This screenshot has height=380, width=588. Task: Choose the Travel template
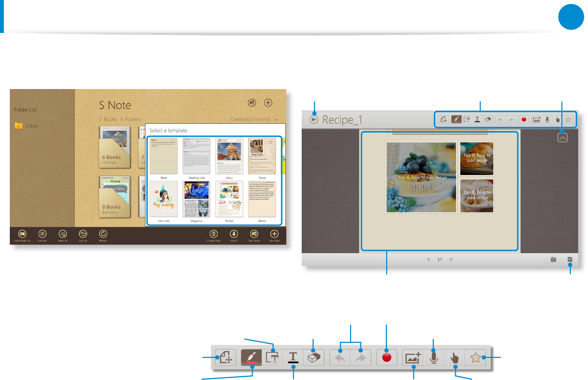262,156
